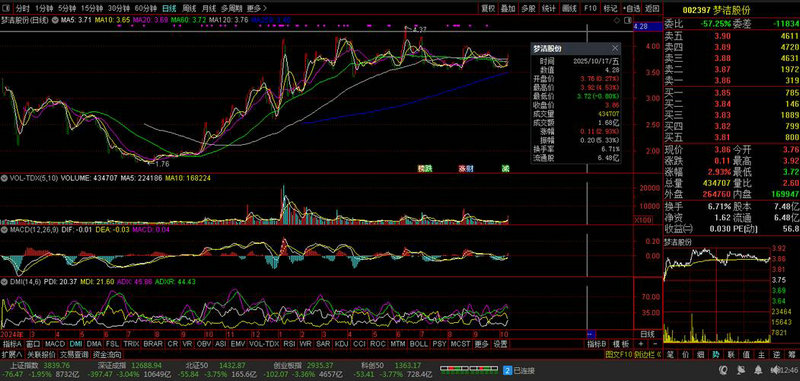Expand the 更多 periods menu
Image resolution: width=800 pixels, height=381 pixels.
point(256,8)
